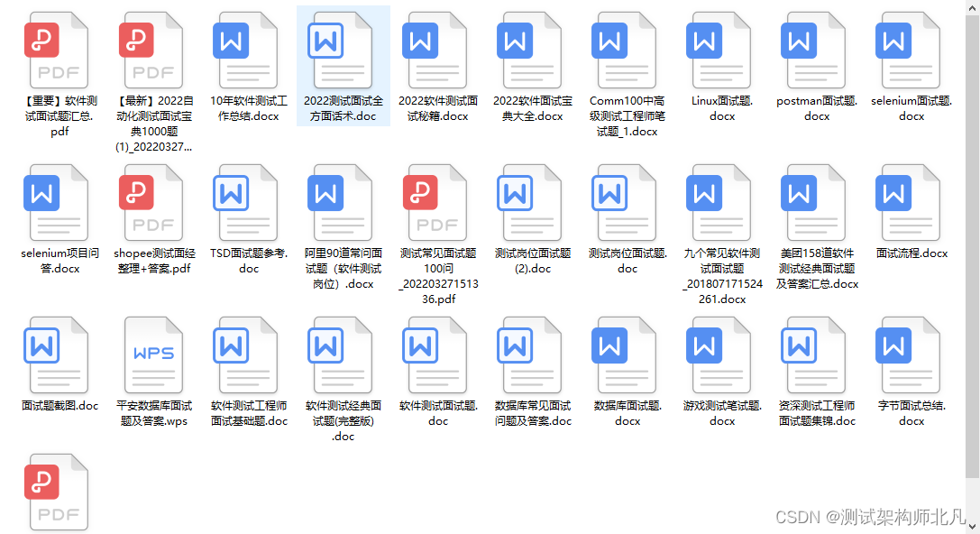The width and height of the screenshot is (980, 534).
Task: Select the 测试岗位面试题(2).doc icon
Action: 531,203
